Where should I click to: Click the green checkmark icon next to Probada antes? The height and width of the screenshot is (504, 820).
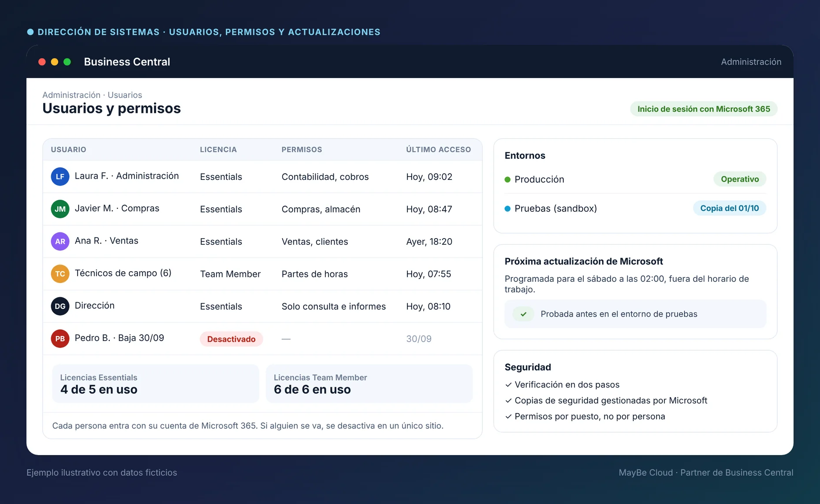pyautogui.click(x=523, y=314)
